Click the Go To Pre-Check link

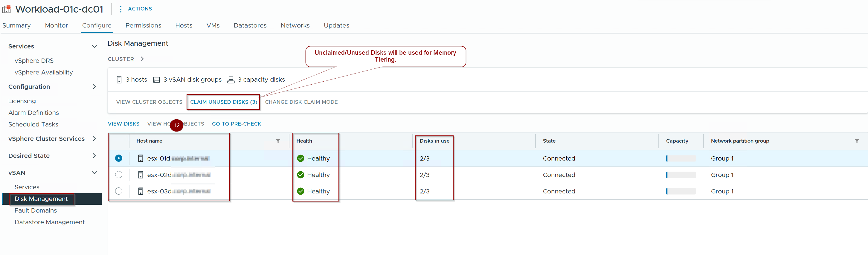pyautogui.click(x=236, y=124)
